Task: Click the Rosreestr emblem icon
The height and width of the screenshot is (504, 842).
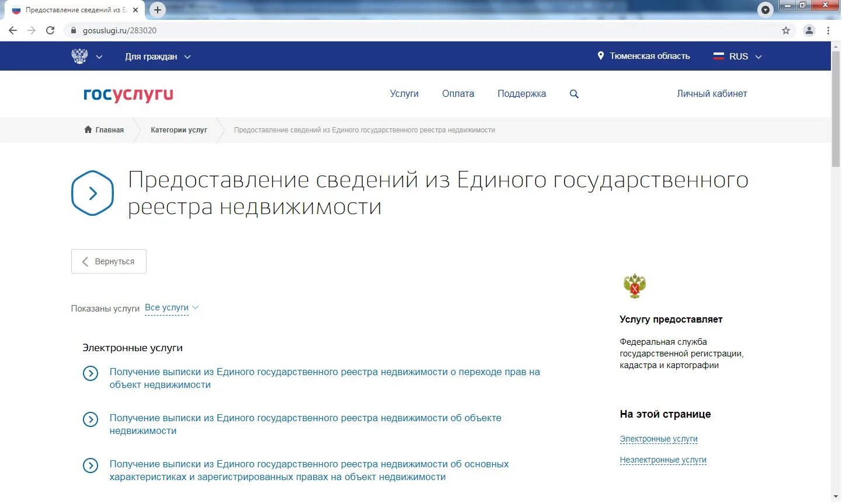Action: coord(635,286)
